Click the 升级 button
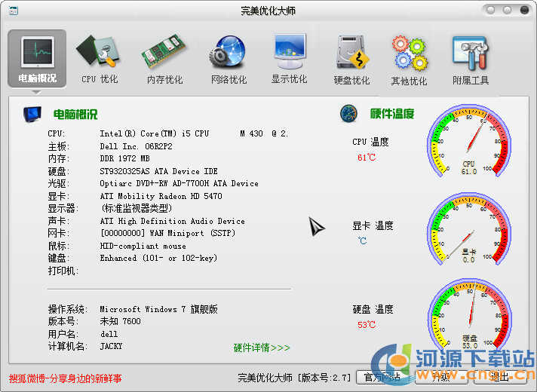Screen dimensions: 537x392 [441, 377]
